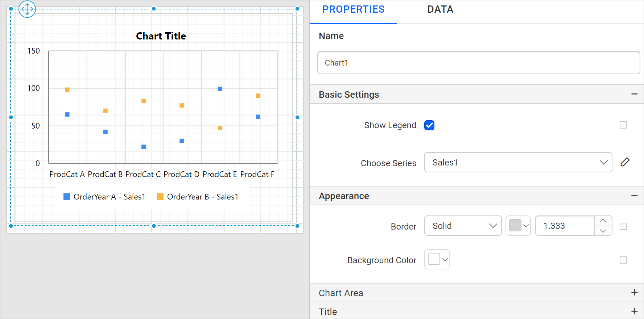Click the orange data point above ProdCat A
The width and height of the screenshot is (644, 319).
pyautogui.click(x=67, y=89)
